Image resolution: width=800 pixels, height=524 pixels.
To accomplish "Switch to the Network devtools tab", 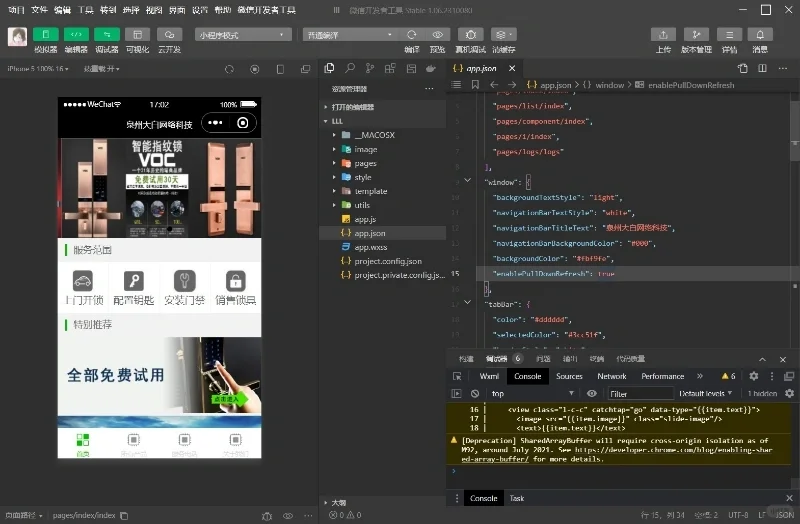I will [612, 377].
